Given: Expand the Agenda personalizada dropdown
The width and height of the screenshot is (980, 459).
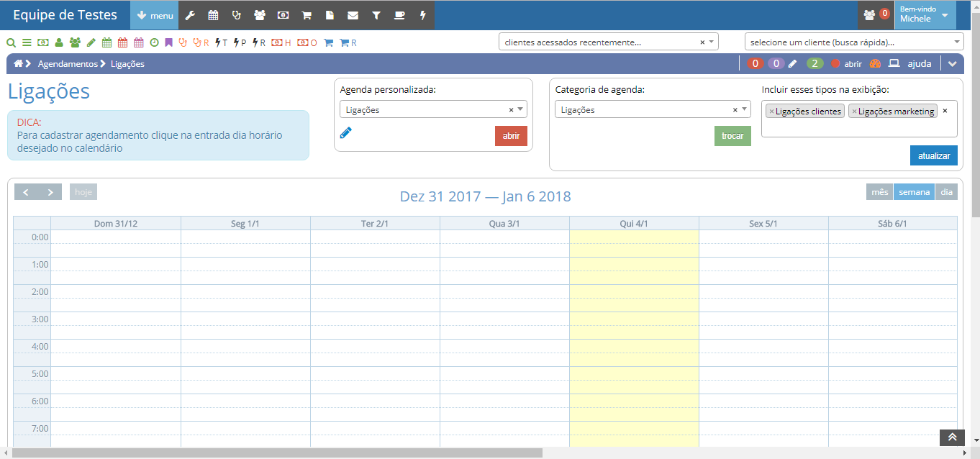Looking at the screenshot, I should click(520, 110).
